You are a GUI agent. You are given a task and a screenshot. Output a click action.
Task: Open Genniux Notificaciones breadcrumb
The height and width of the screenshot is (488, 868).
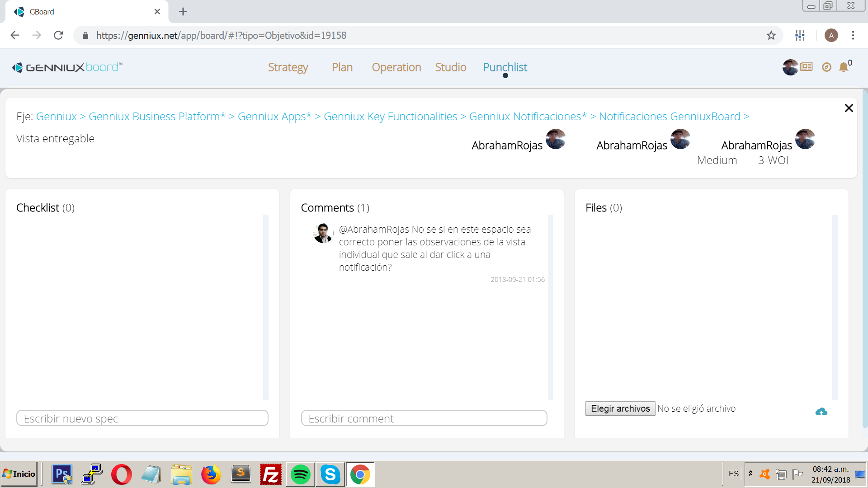pos(528,116)
